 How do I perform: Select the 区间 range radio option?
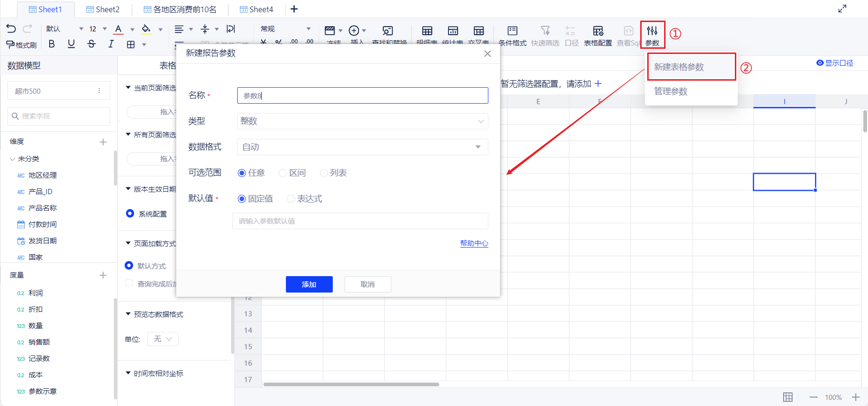(283, 173)
